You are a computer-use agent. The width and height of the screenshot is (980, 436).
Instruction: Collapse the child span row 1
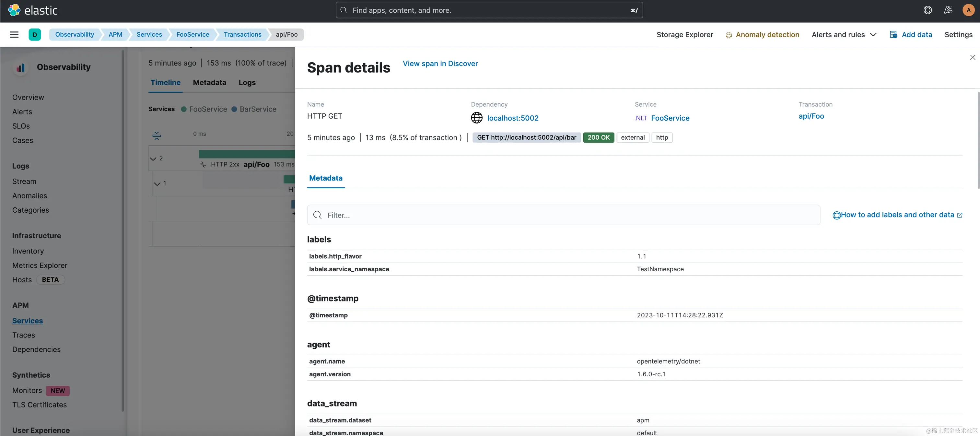pos(157,184)
